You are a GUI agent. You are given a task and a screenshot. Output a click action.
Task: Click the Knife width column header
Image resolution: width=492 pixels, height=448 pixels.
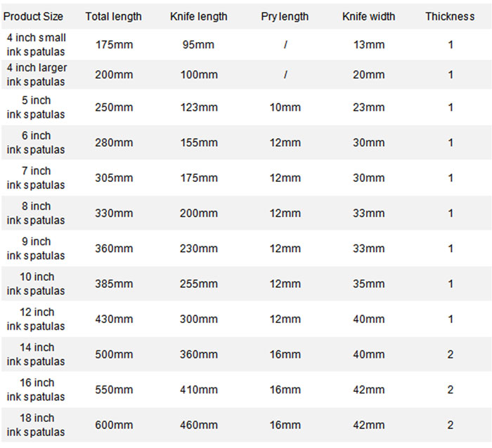point(369,16)
